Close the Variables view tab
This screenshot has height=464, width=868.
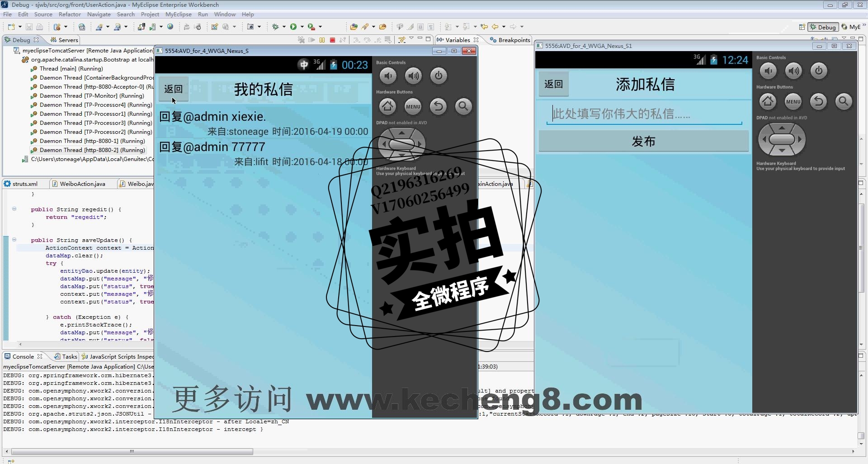[476, 40]
